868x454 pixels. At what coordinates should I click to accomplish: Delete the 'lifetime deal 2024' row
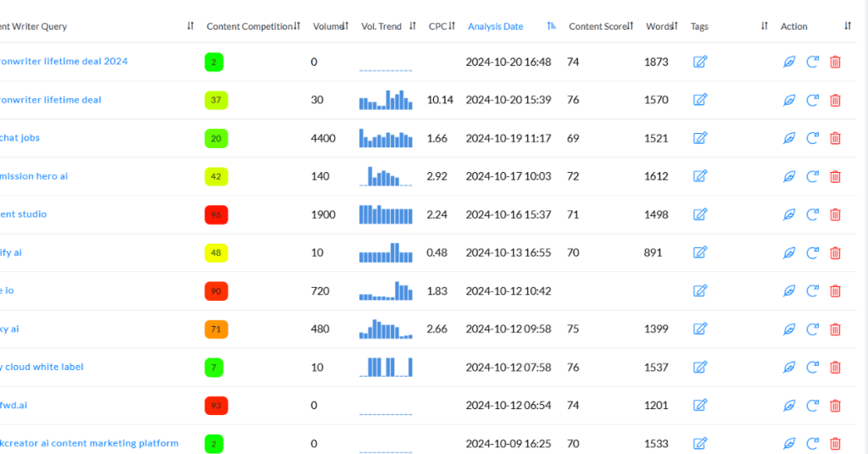coord(835,61)
